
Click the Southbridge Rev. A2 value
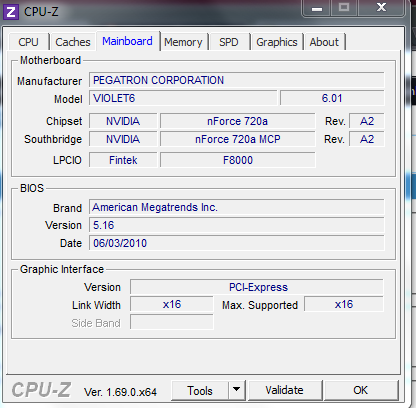367,139
